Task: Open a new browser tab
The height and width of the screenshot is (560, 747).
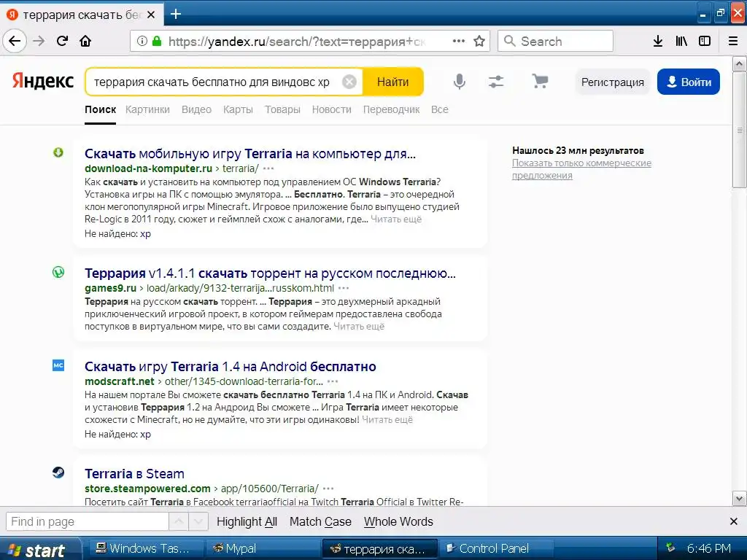Action: coord(176,14)
